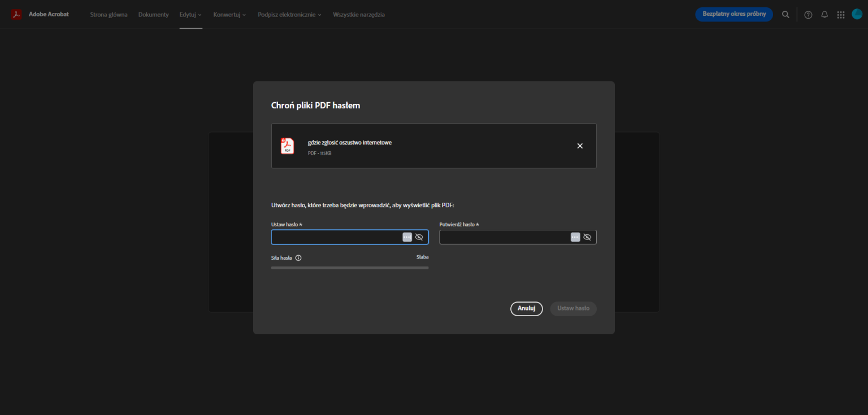This screenshot has height=415, width=868.
Task: Open the Help menu via question mark icon
Action: [808, 14]
